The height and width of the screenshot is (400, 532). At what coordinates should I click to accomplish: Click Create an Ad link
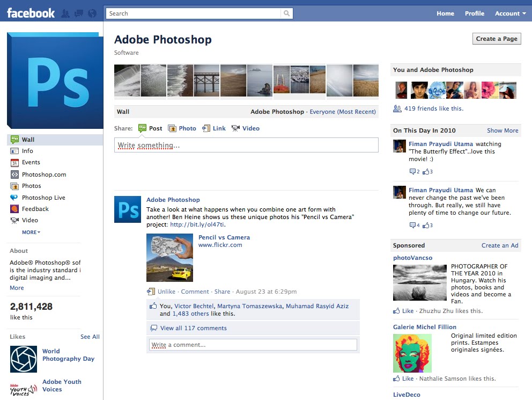pos(500,245)
